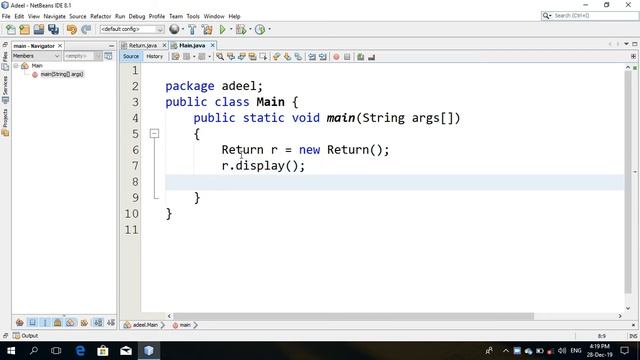The width and height of the screenshot is (640, 360).
Task: Click the New File toolbar icon
Action: point(11,29)
